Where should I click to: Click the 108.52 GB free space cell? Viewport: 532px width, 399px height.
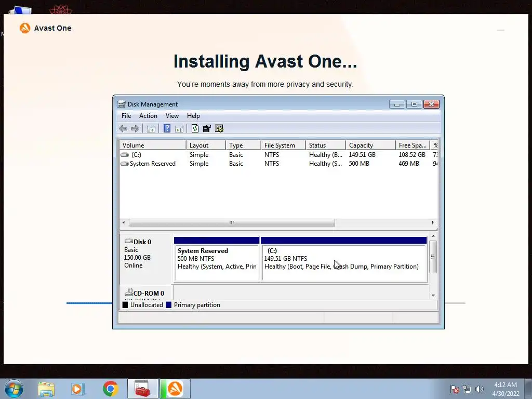[412, 155]
